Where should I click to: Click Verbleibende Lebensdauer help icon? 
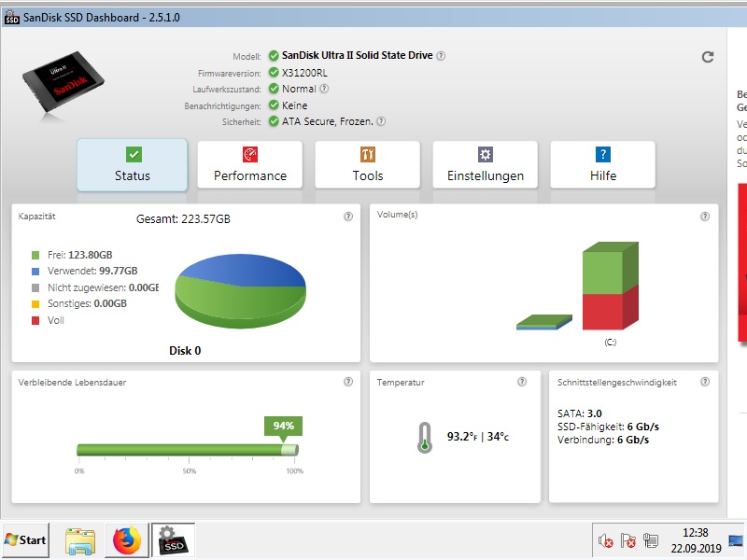point(348,382)
